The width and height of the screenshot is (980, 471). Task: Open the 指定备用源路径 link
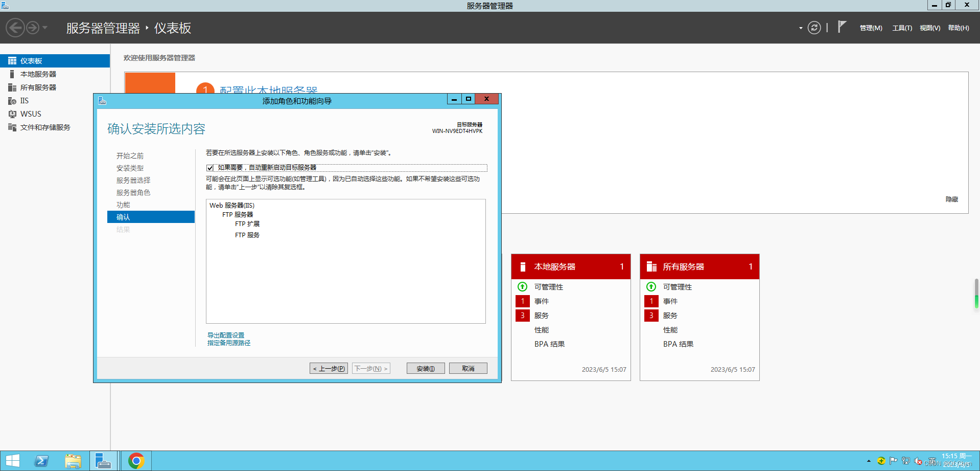tap(229, 343)
